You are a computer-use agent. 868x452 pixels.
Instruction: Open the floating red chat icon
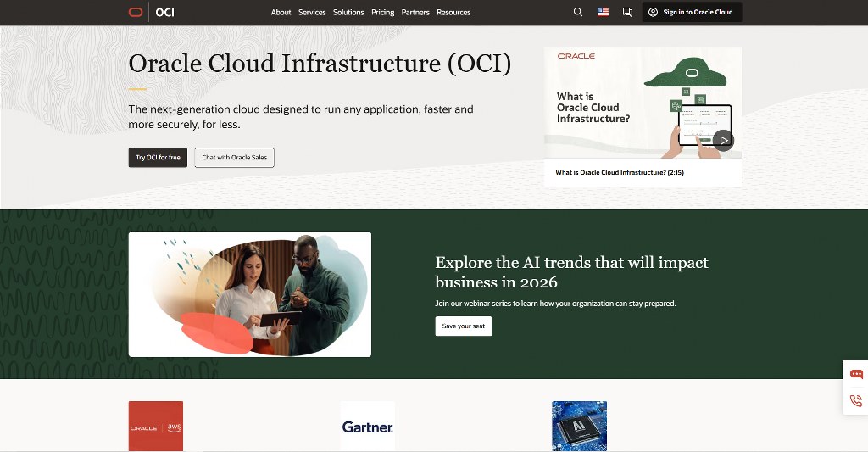point(856,375)
